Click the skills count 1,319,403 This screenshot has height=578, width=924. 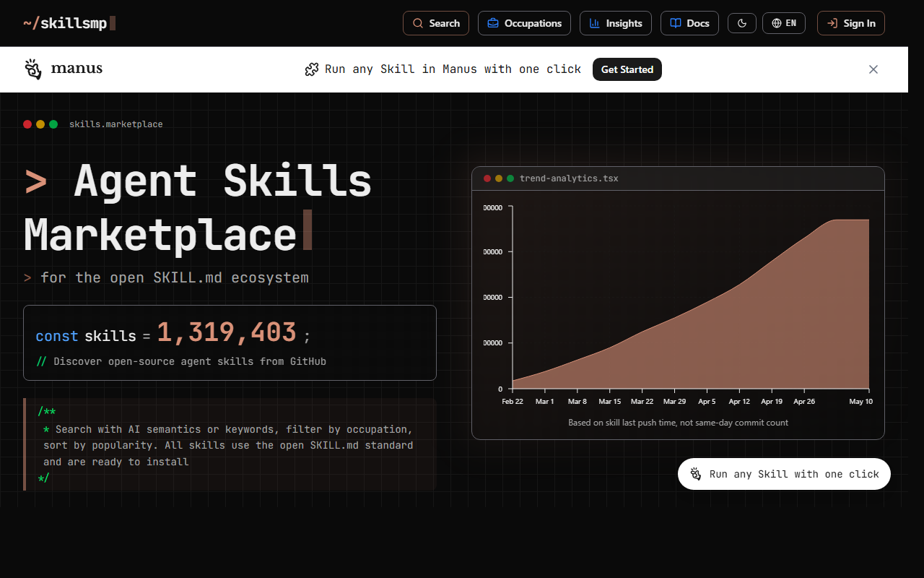[227, 332]
